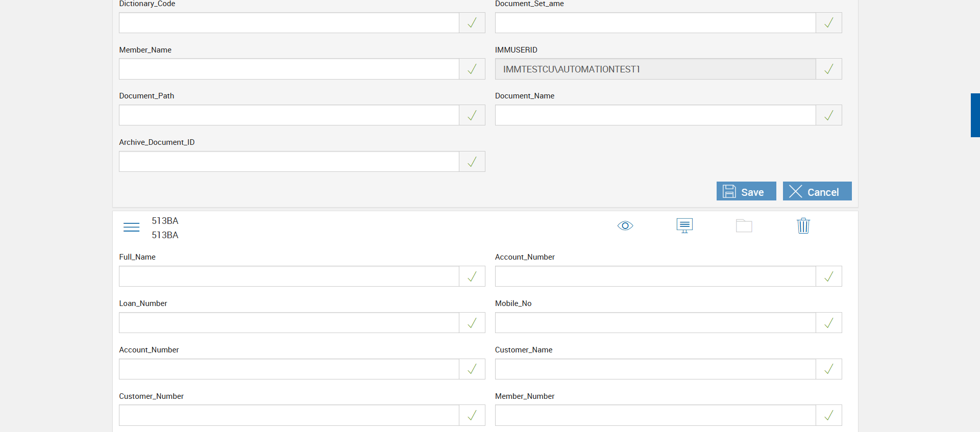Open the hamburger menu beside 513BA
980x432 pixels.
tap(131, 227)
